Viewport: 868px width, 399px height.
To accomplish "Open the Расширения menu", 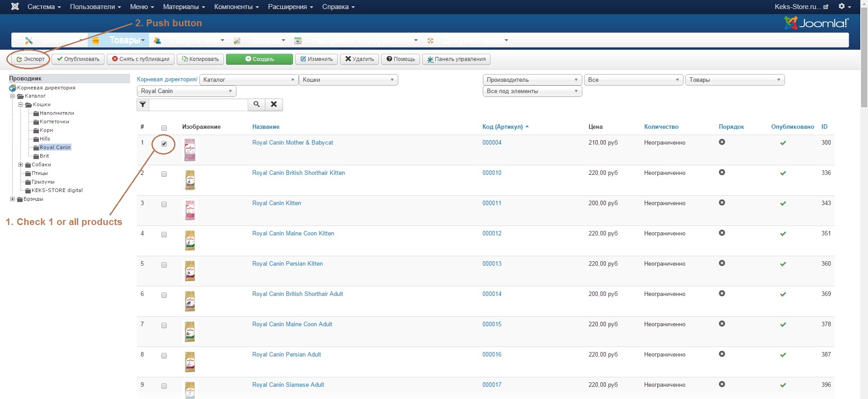I will click(290, 7).
